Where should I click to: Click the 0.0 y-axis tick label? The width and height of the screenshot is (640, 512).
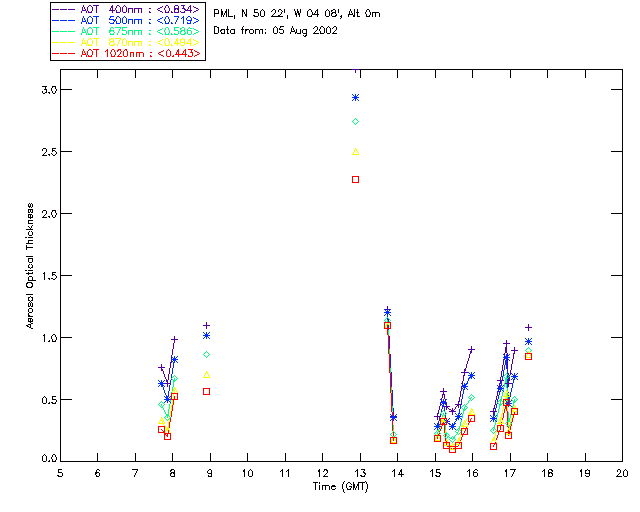point(49,459)
